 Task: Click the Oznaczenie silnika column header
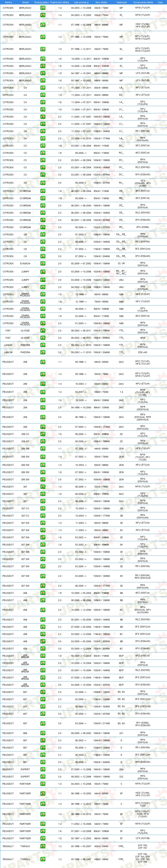(x=143, y=2)
